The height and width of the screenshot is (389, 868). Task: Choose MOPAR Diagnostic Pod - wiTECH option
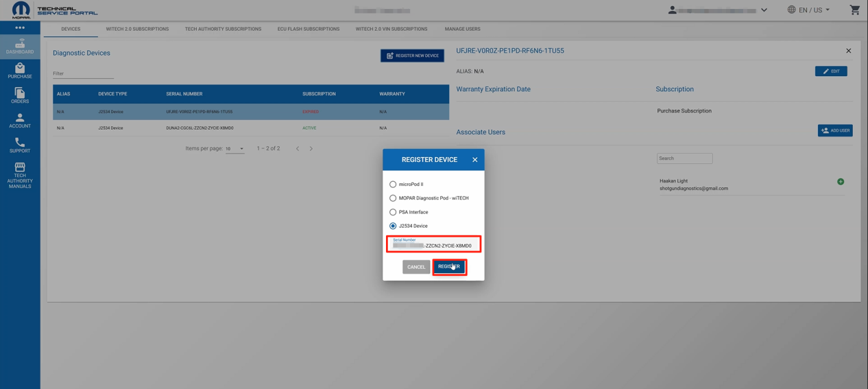pyautogui.click(x=393, y=198)
